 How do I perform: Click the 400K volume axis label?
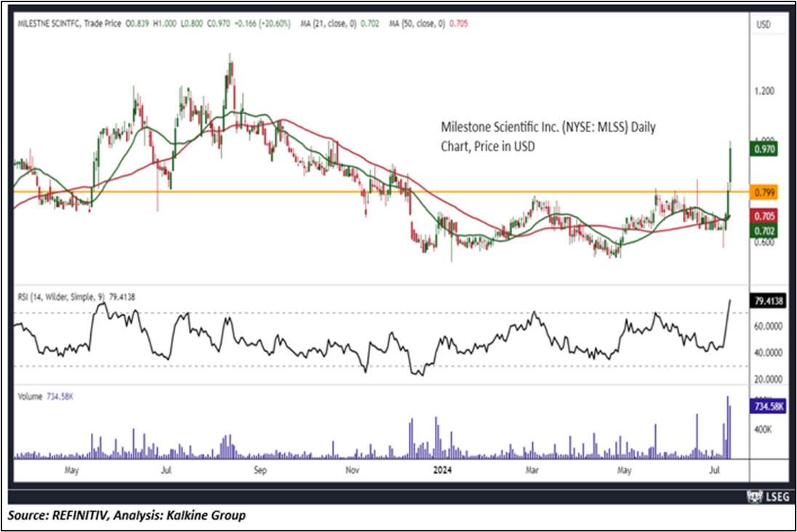point(764,430)
